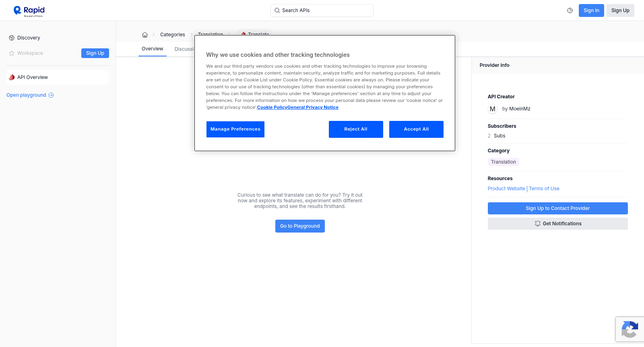644x347 pixels.
Task: Click the '2 Subs' subscriber count
Action: [497, 136]
